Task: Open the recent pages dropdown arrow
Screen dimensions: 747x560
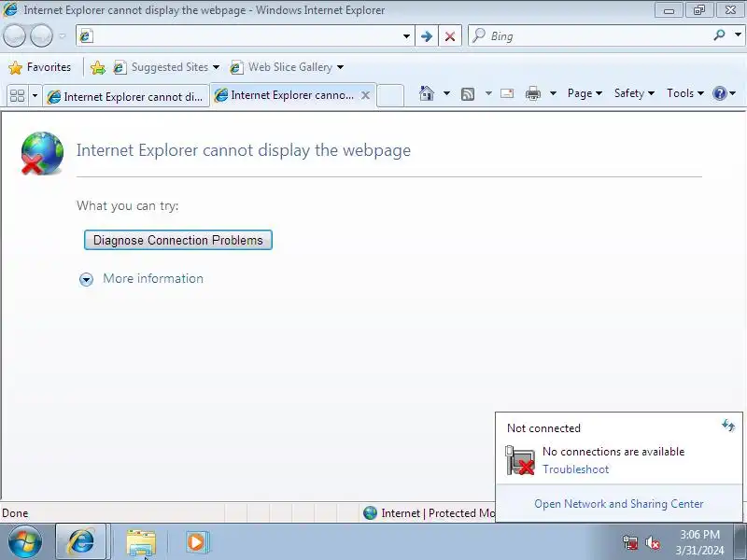Action: (63, 35)
